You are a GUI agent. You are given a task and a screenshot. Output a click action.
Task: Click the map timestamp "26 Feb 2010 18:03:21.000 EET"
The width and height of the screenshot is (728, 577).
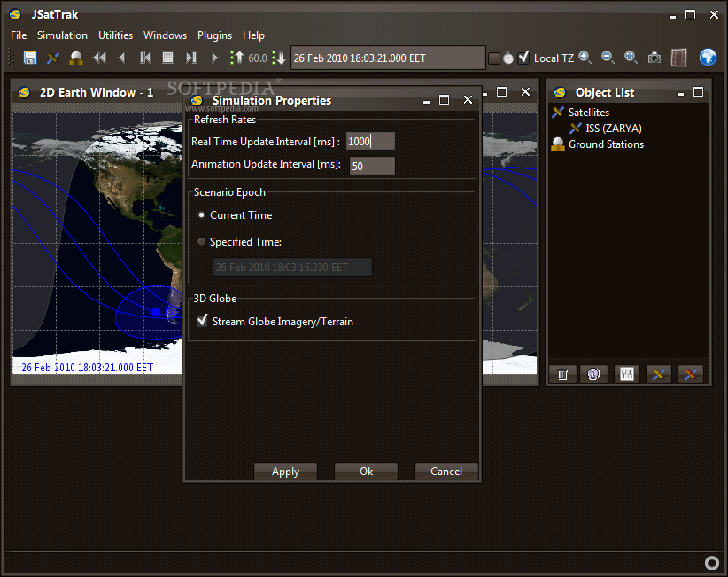88,368
